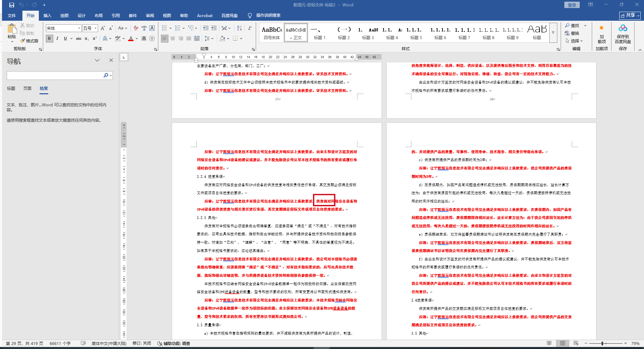This screenshot has width=644, height=349.
Task: Apply distributed alignment to paragraph
Action: click(197, 38)
